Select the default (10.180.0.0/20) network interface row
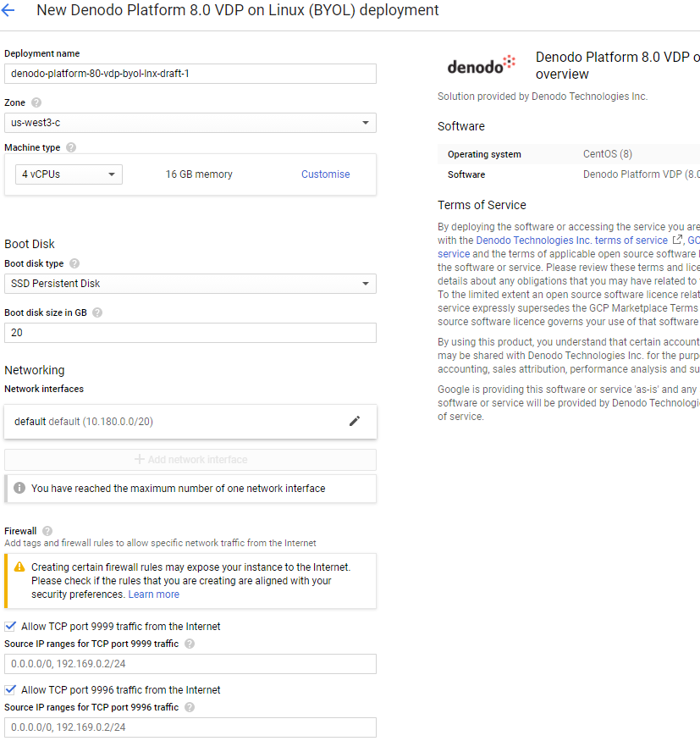This screenshot has width=700, height=741. coord(190,422)
